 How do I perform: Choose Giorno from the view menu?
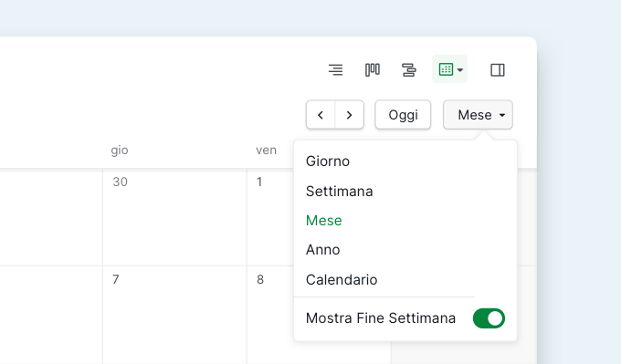coord(328,161)
